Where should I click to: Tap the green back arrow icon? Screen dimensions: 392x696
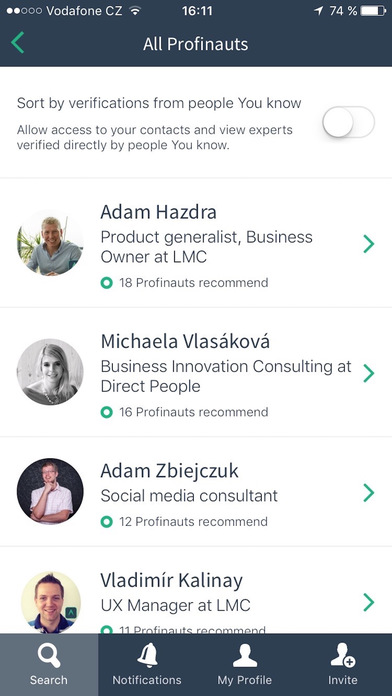pos(17,43)
